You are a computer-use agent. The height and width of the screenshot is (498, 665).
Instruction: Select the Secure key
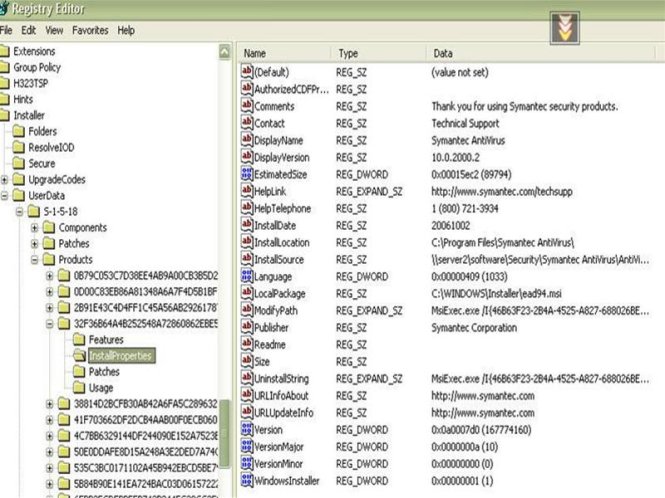(42, 164)
